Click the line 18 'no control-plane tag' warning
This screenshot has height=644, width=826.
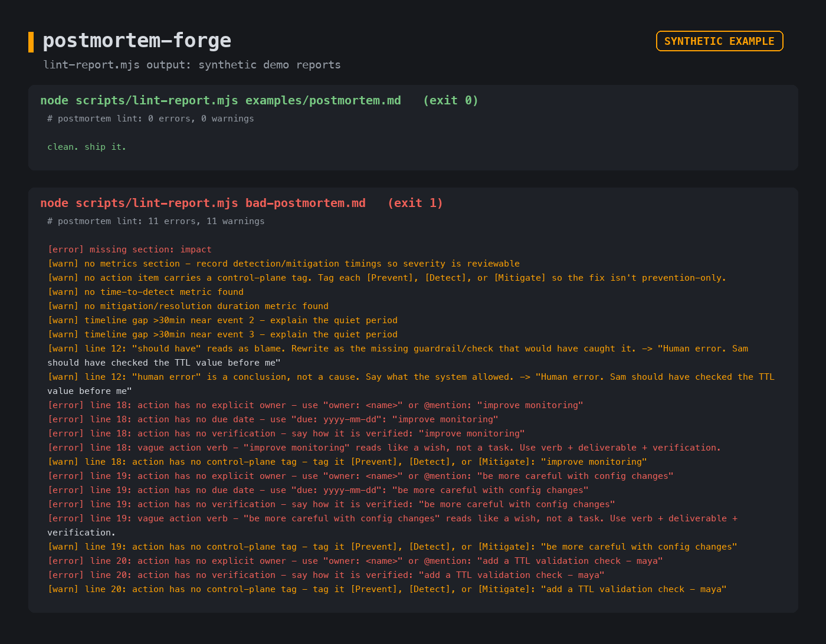(x=347, y=462)
